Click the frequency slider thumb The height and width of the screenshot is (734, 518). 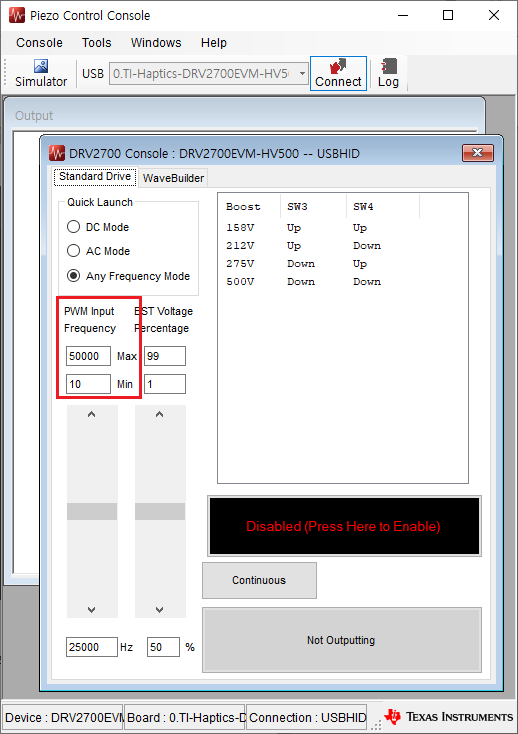92,512
